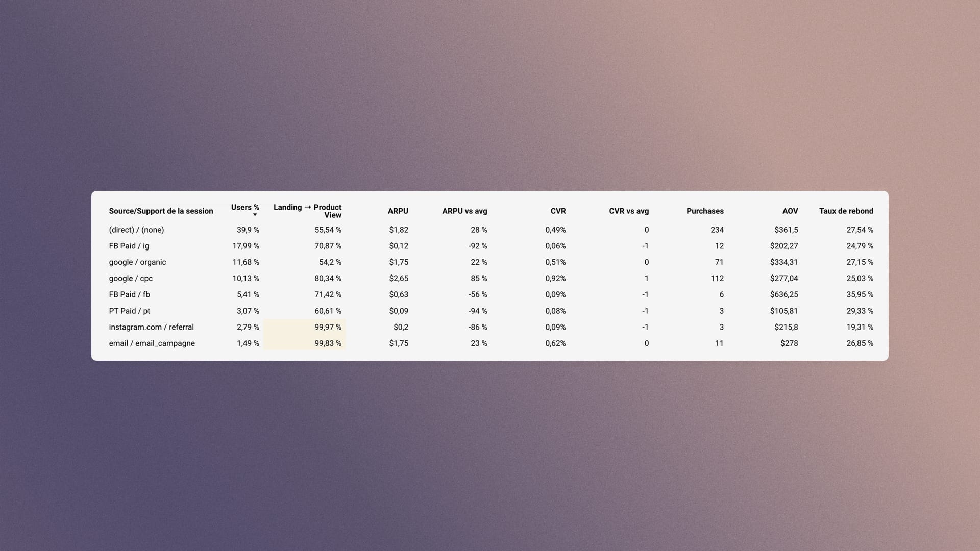Click the Purchases column header
Viewport: 980px width, 551px height.
(x=705, y=211)
